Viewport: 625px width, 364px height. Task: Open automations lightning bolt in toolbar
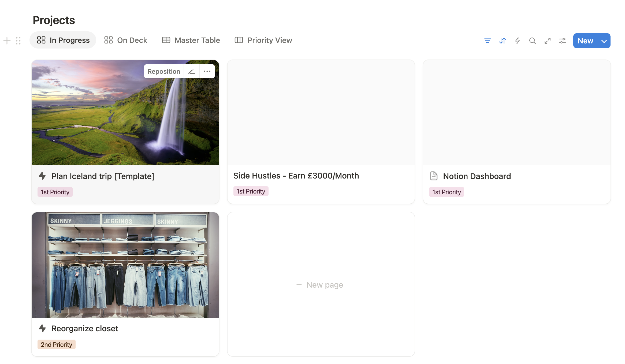pos(517,41)
